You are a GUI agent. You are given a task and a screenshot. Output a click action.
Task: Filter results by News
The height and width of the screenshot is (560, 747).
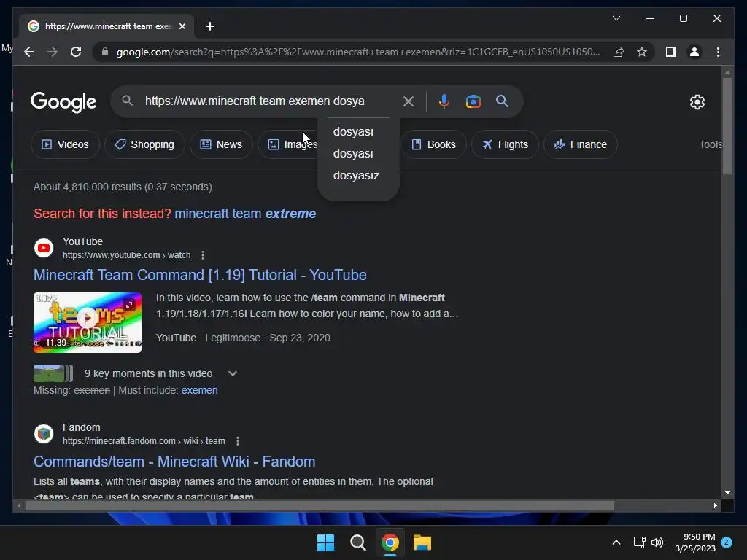pyautogui.click(x=221, y=144)
